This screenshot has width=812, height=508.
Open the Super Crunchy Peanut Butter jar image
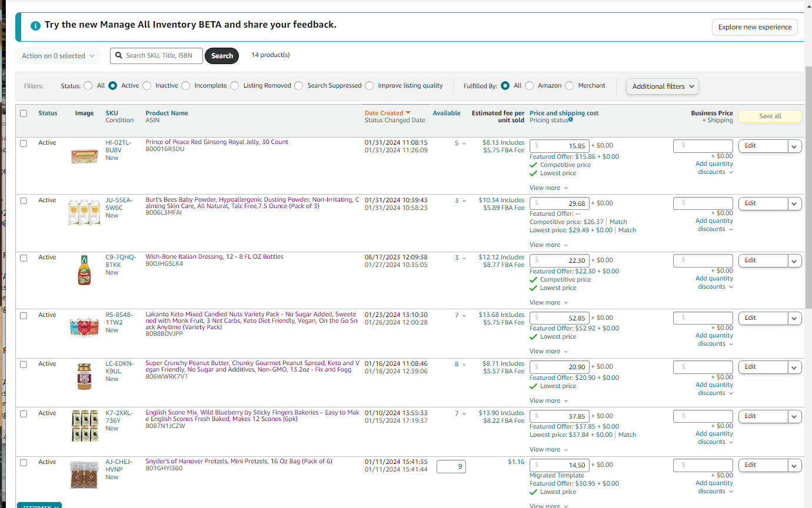tap(84, 376)
